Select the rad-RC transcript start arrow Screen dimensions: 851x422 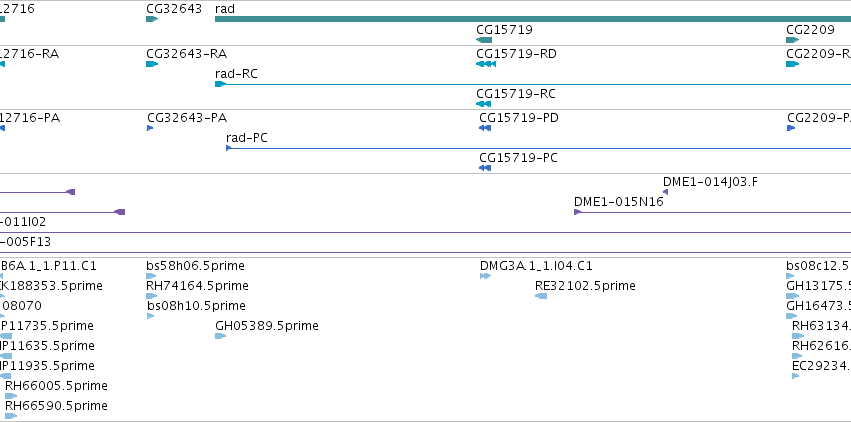pos(220,84)
